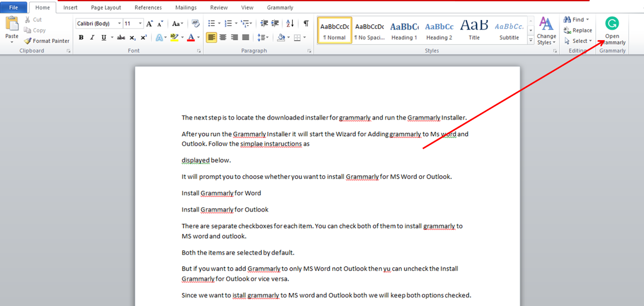Open the Change Case (Aa) dropdown
Image resolution: width=644 pixels, height=306 pixels.
pos(178,24)
